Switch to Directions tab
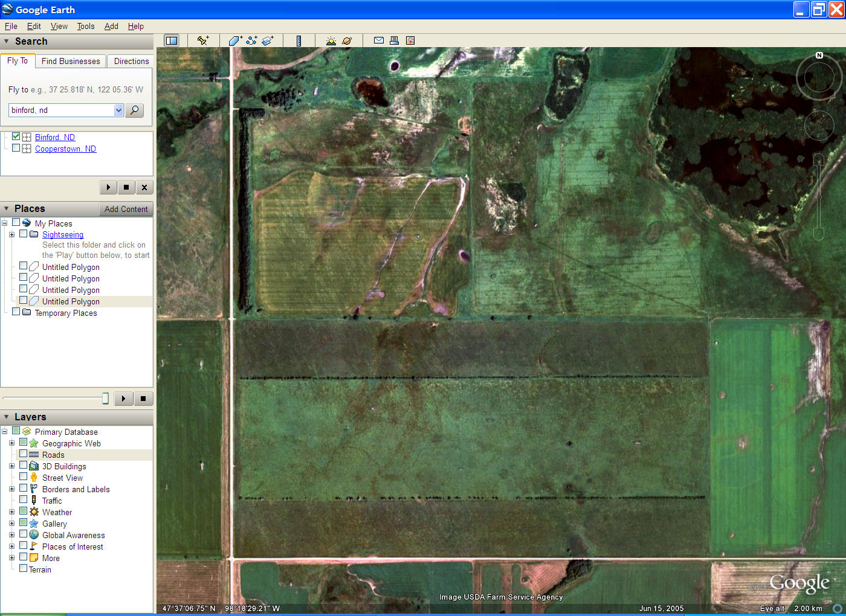Image resolution: width=846 pixels, height=616 pixels. coord(131,61)
